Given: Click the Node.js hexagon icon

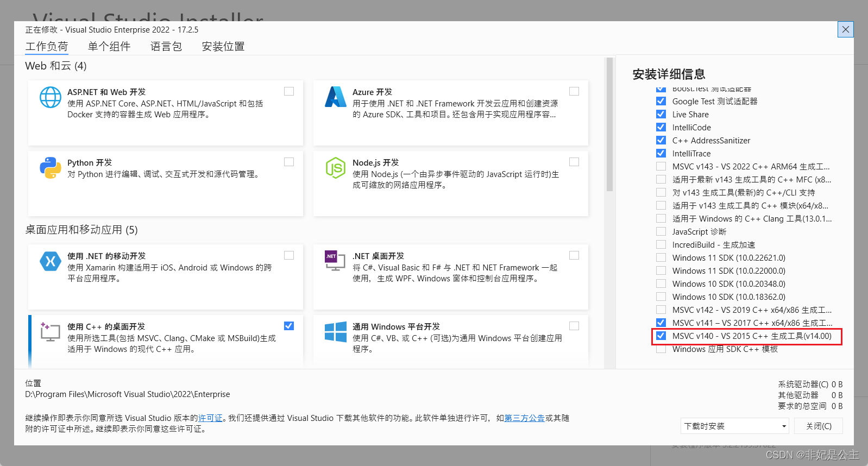Looking at the screenshot, I should (x=336, y=168).
